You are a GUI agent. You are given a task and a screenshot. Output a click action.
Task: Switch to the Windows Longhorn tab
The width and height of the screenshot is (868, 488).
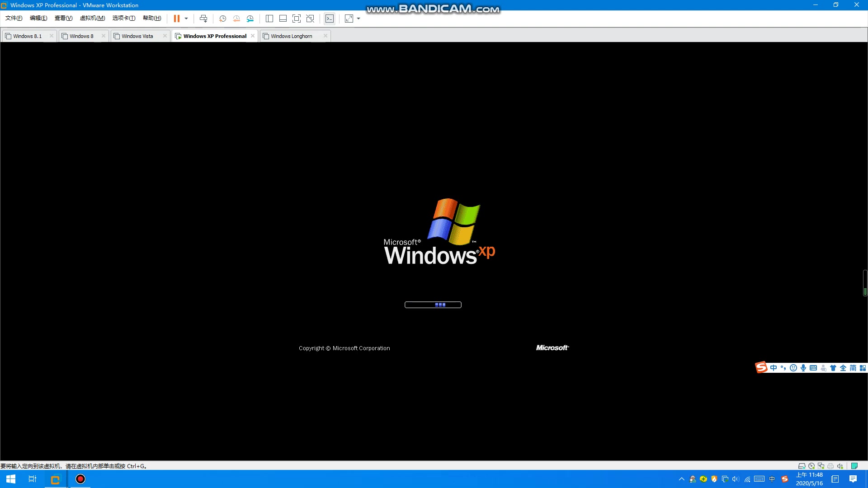(291, 36)
